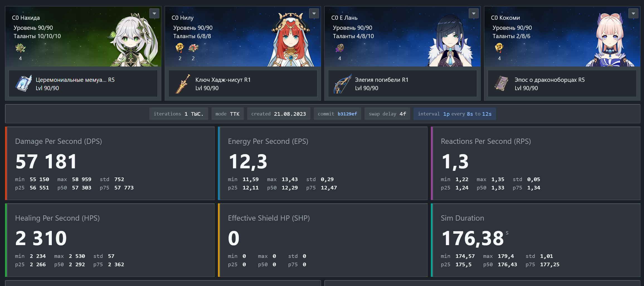The height and width of the screenshot is (286, 644).
Task: Click the 'Церемониальные мемуа... R5' weapon name
Action: coord(75,80)
